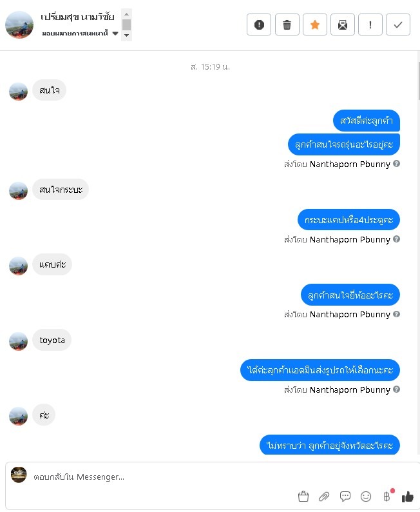Attach a file with paperclip icon
Viewport: 420px width, 512px height.
click(x=324, y=497)
